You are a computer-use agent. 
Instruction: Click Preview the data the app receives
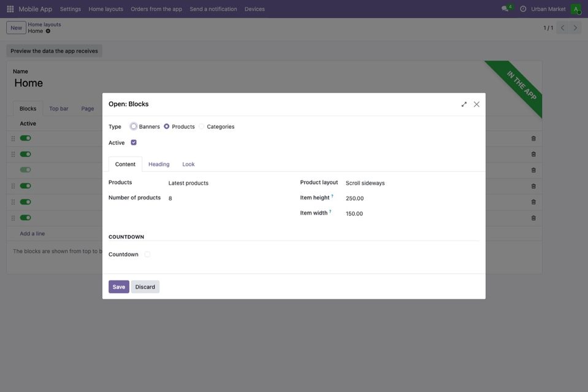tap(54, 51)
